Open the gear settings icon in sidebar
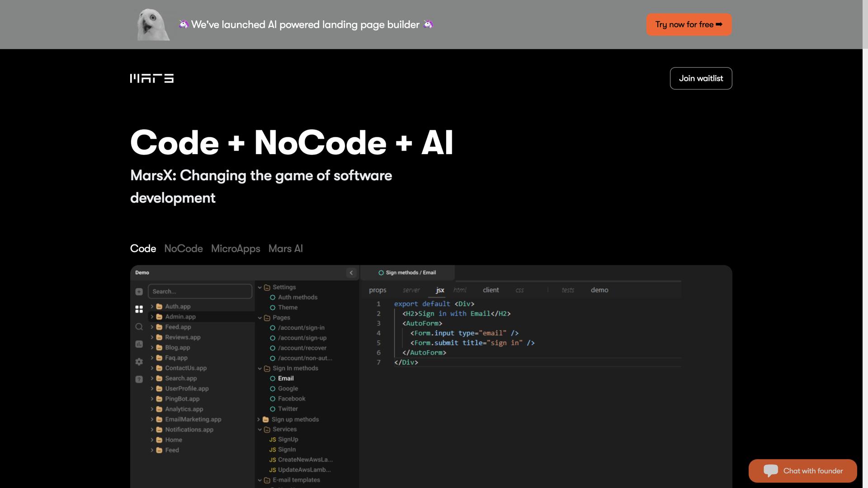This screenshot has height=488, width=868. (139, 361)
